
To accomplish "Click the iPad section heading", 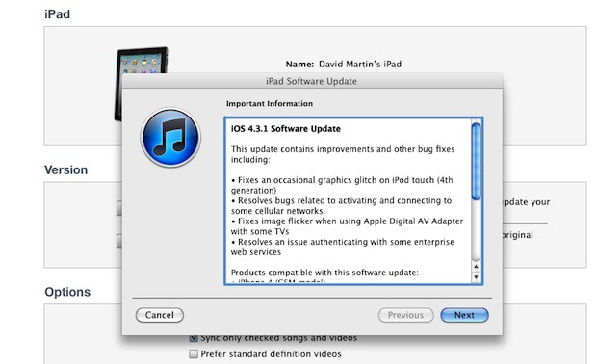I will coord(57,14).
